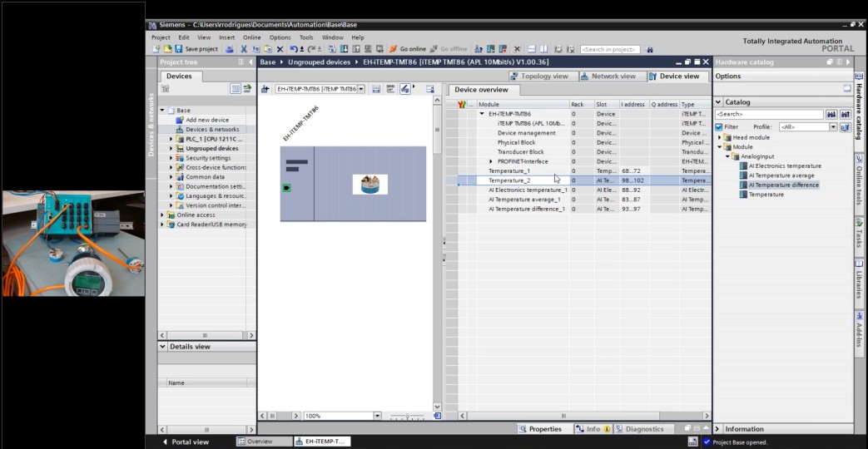Click the profile settings icon next to the Profile dropdown
Screen dimensions: 868x449
point(845,127)
